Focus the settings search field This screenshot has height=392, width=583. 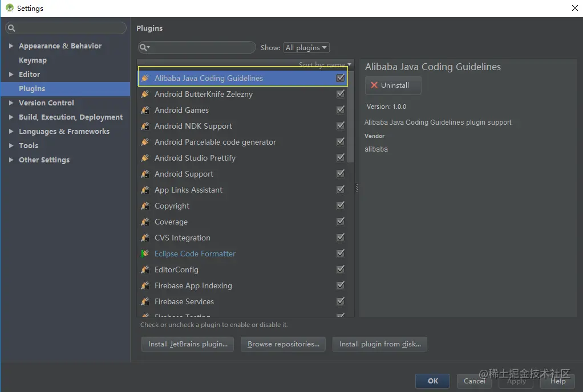(x=66, y=28)
